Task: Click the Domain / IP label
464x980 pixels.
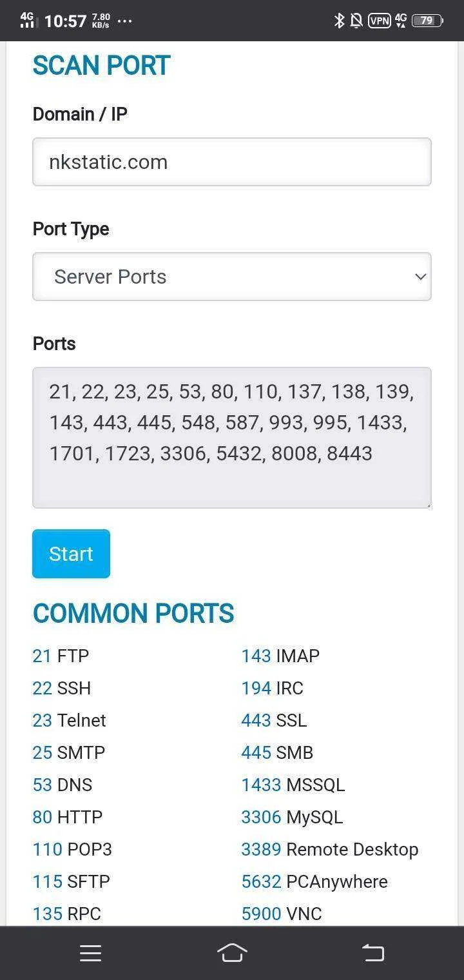Action: [80, 114]
